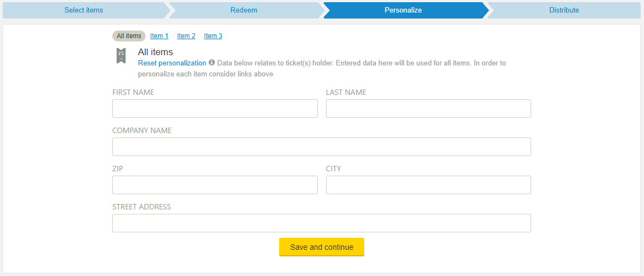The width and height of the screenshot is (644, 276).
Task: Select the Personalize step
Action: click(404, 10)
